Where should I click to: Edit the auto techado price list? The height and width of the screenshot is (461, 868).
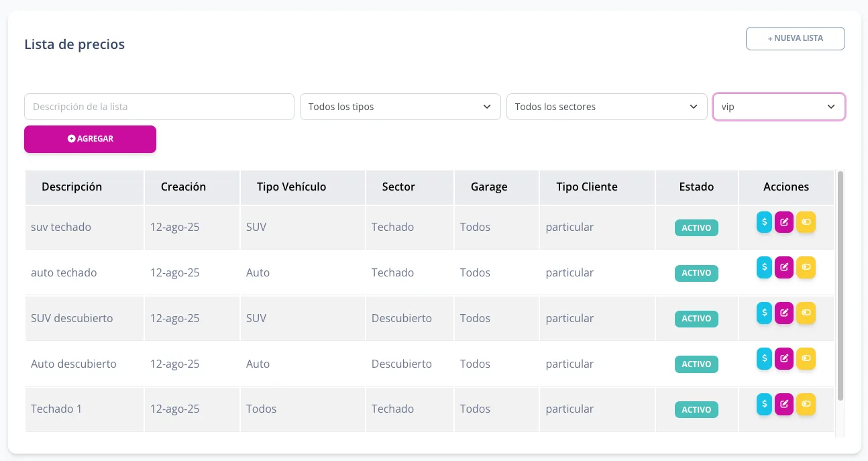point(783,267)
